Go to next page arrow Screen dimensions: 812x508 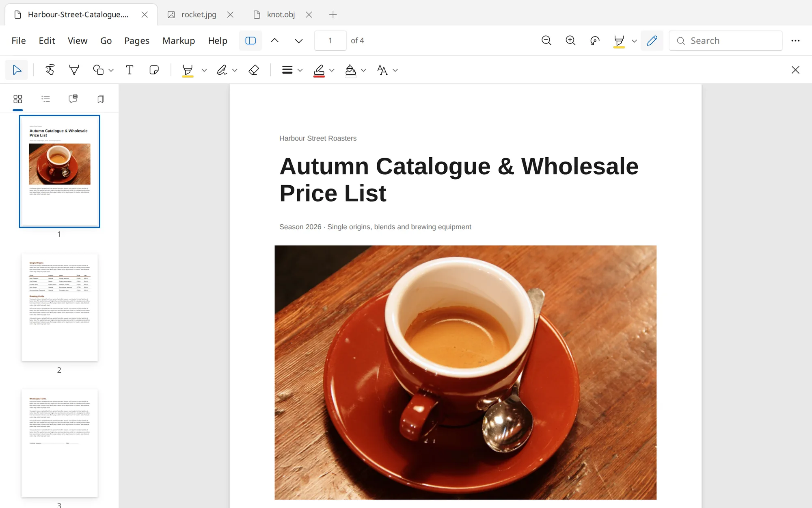click(x=299, y=41)
